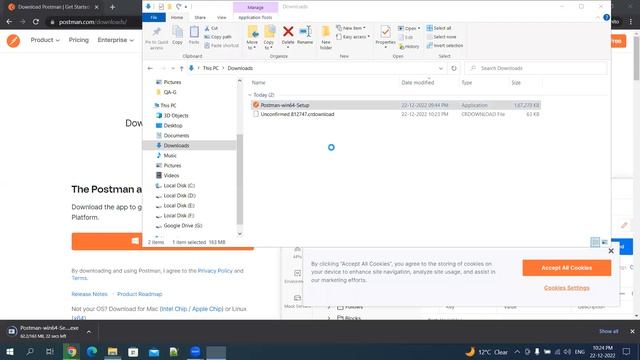Click the Postman logo on webpage

13,40
